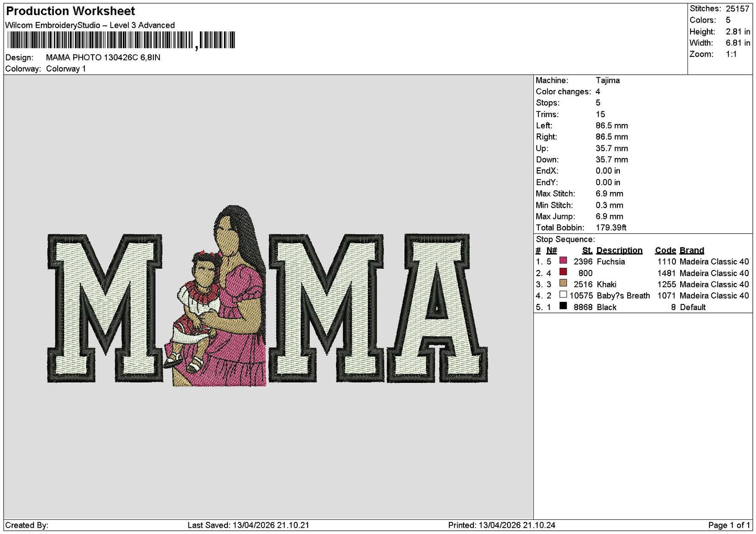Click the Min Stitch value '0.3 mm'
The height and width of the screenshot is (534, 756).
609,206
